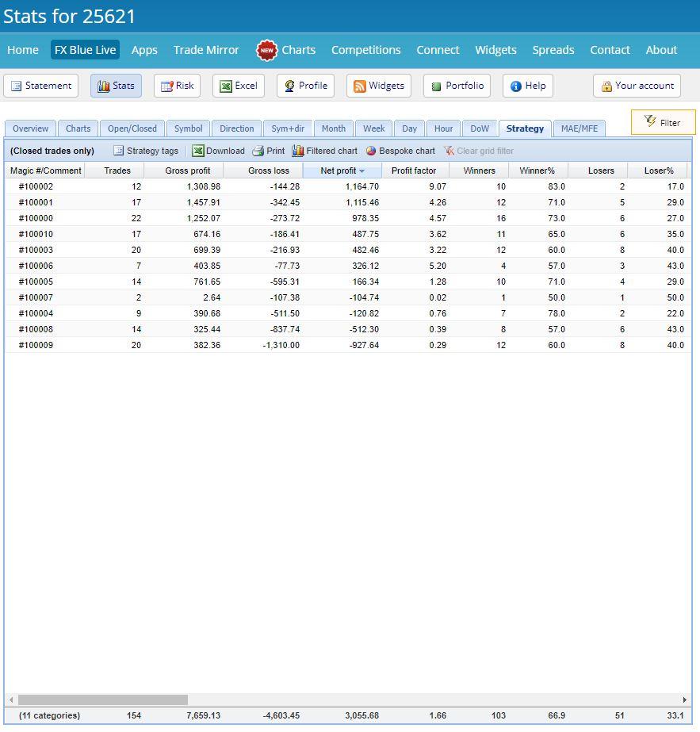The width and height of the screenshot is (700, 732).
Task: Click the scrollbar right arrow
Action: pyautogui.click(x=685, y=699)
